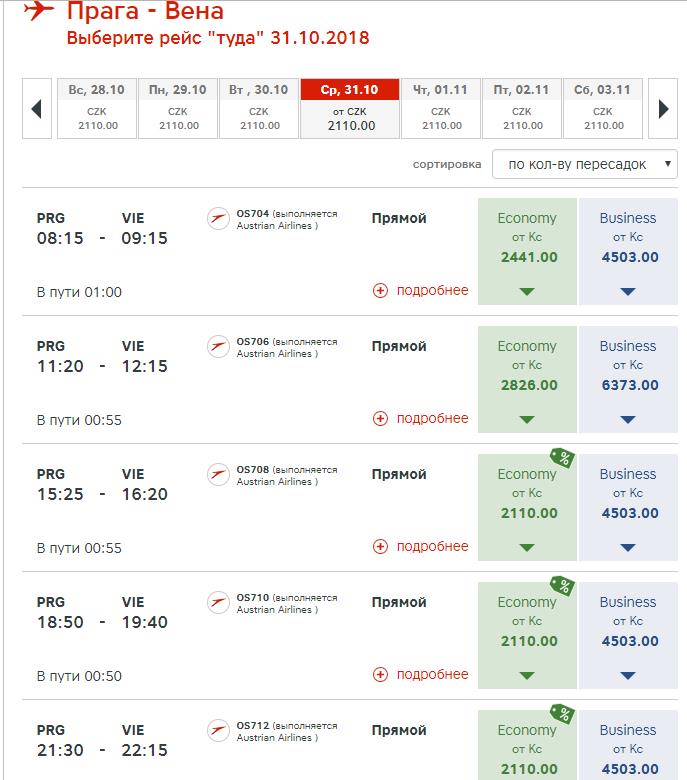Go to next dates with right arrow
This screenshot has width=687, height=780.
click(663, 108)
